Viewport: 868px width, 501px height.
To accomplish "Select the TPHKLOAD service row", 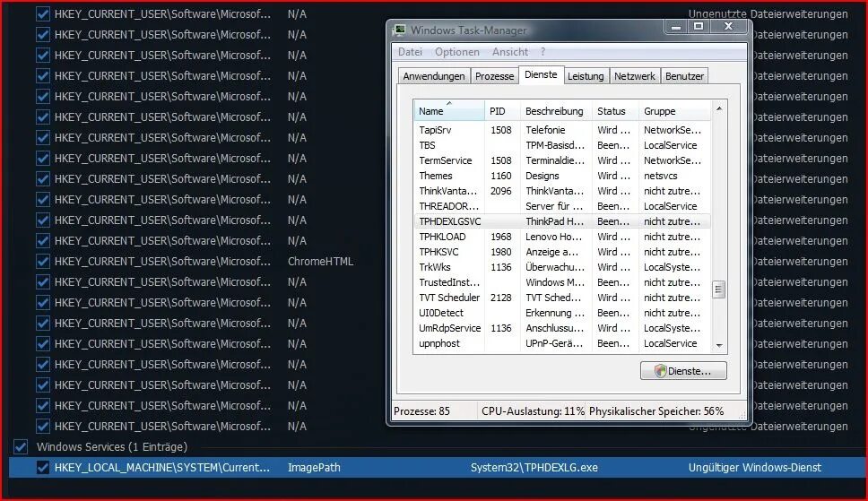I will click(562, 237).
